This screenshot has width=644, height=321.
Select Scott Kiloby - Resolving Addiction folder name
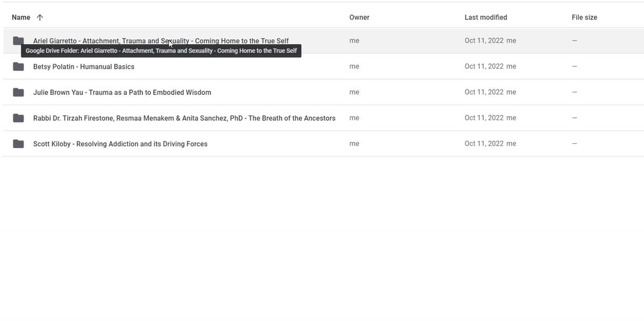point(120,144)
